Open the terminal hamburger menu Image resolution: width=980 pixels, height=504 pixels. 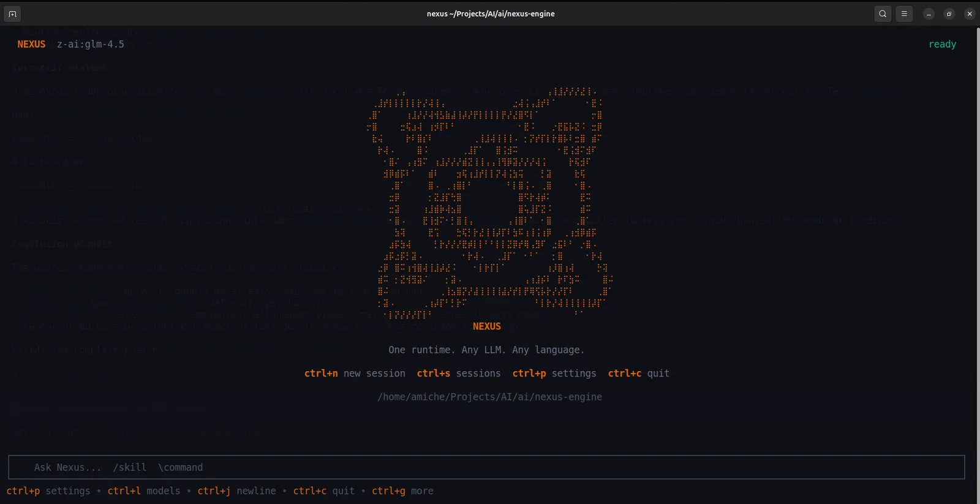coord(904,13)
